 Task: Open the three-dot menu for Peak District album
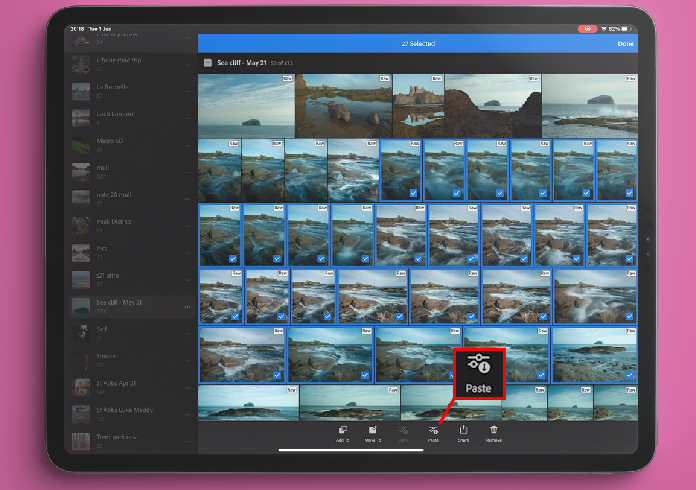[187, 224]
